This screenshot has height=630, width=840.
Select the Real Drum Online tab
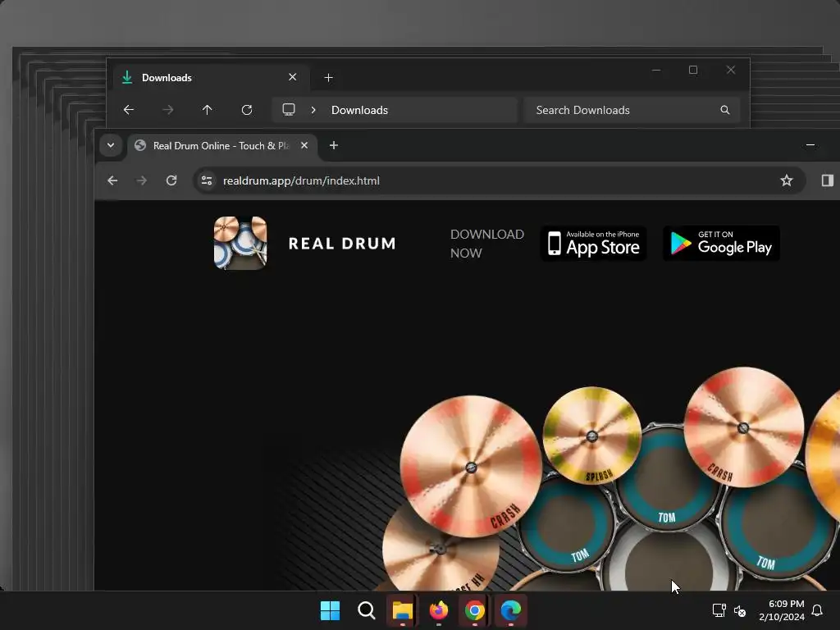(x=221, y=146)
